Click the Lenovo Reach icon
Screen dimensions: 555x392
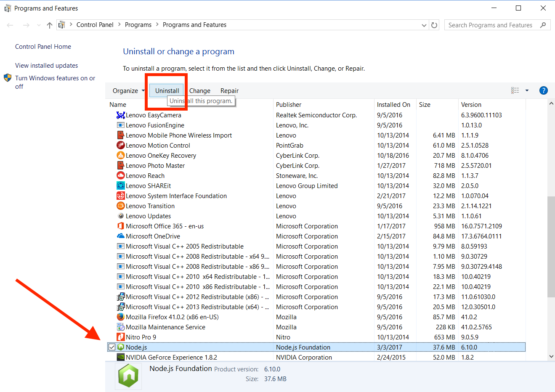point(121,175)
